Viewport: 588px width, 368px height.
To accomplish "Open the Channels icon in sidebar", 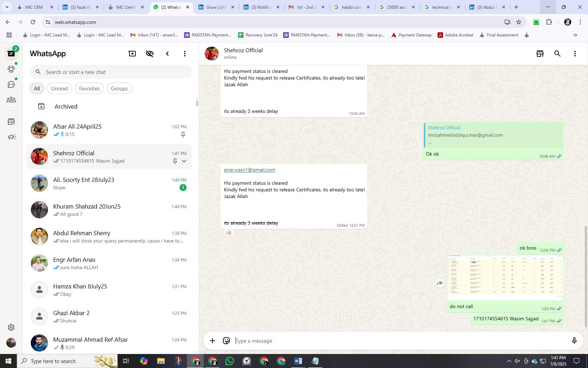I will click(11, 84).
